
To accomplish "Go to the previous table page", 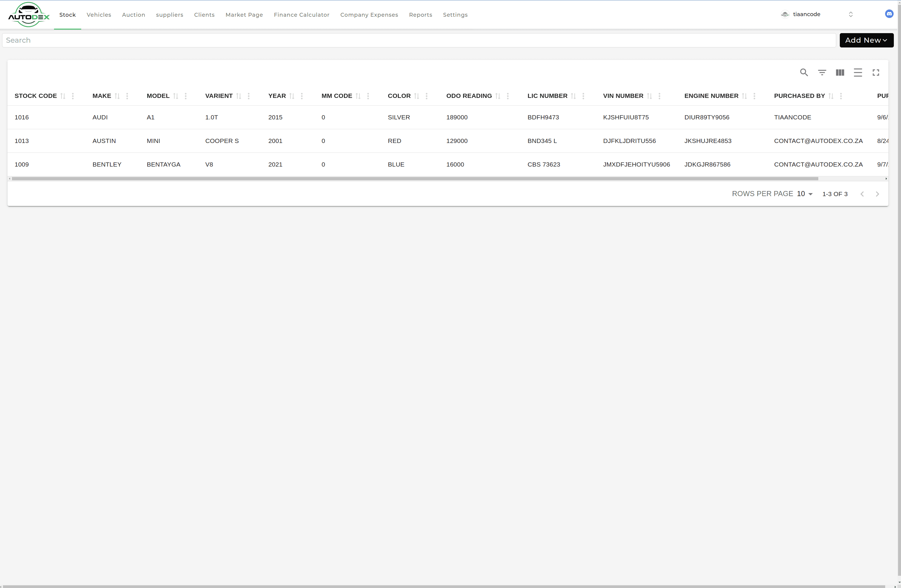I will 862,194.
